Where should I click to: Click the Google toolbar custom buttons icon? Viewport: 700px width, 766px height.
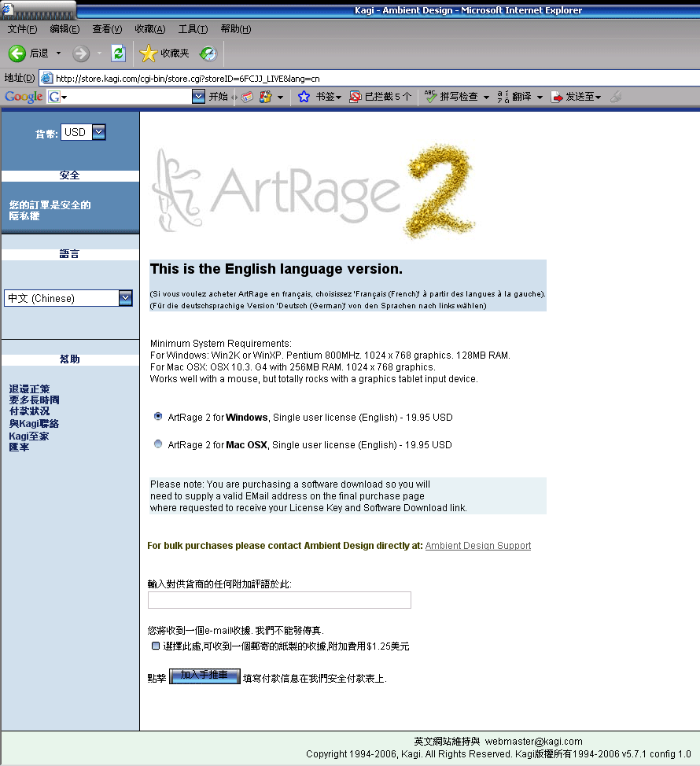(x=265, y=97)
